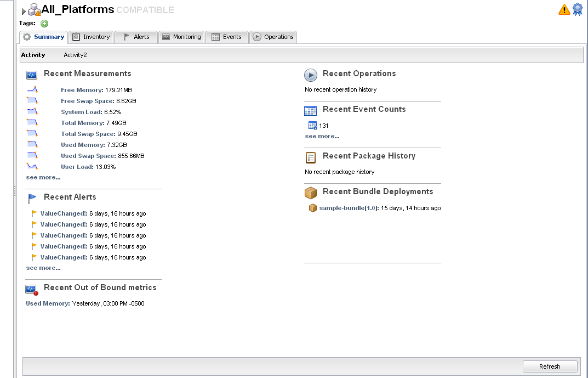Open the Monitoring tab
This screenshot has width=588, height=378.
181,37
